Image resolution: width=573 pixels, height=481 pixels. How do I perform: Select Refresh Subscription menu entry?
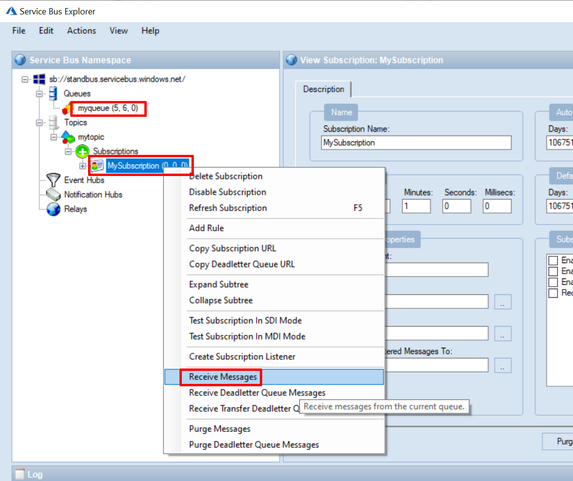click(x=274, y=208)
